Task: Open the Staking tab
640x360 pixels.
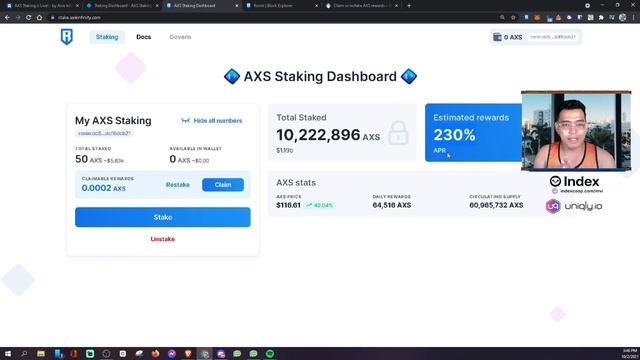Action: pos(107,37)
